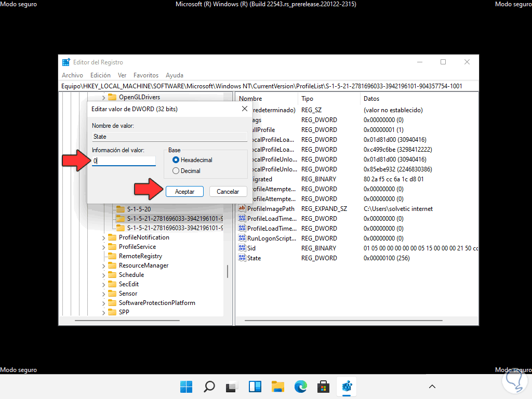Click the ResourceManager folder icon
532x399 pixels.
(x=112, y=265)
